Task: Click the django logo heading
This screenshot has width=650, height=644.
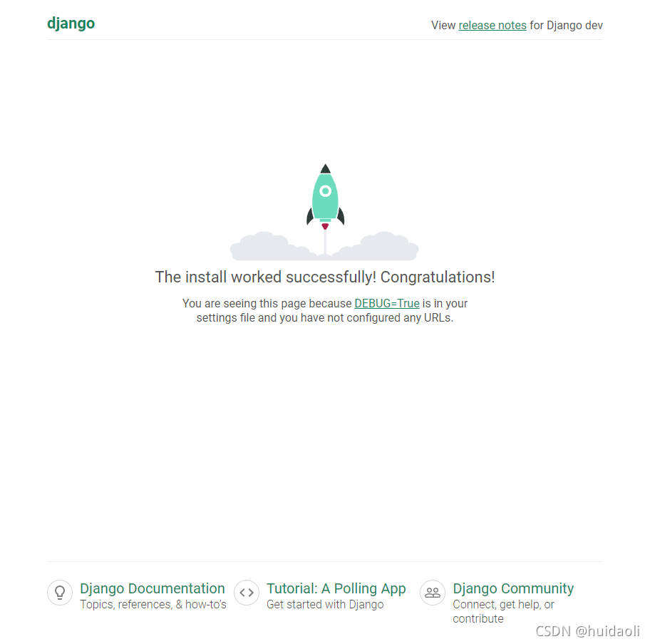Action: 71,24
